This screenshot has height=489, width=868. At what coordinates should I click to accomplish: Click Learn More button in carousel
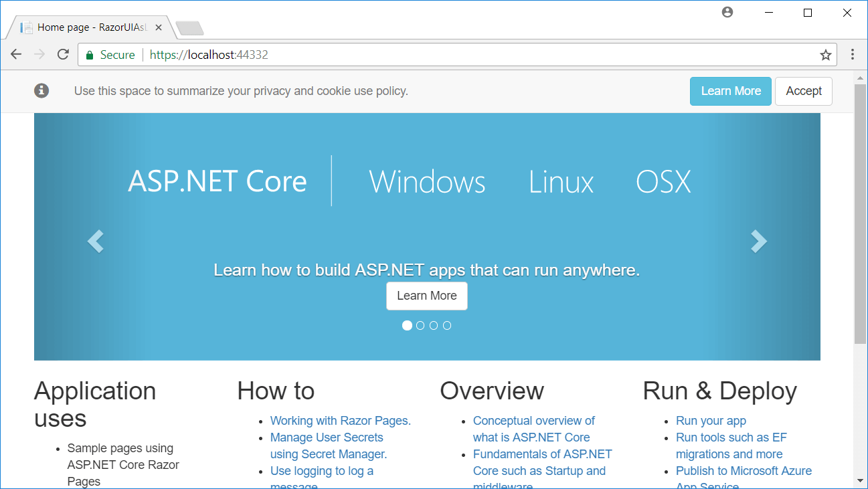[x=427, y=296]
